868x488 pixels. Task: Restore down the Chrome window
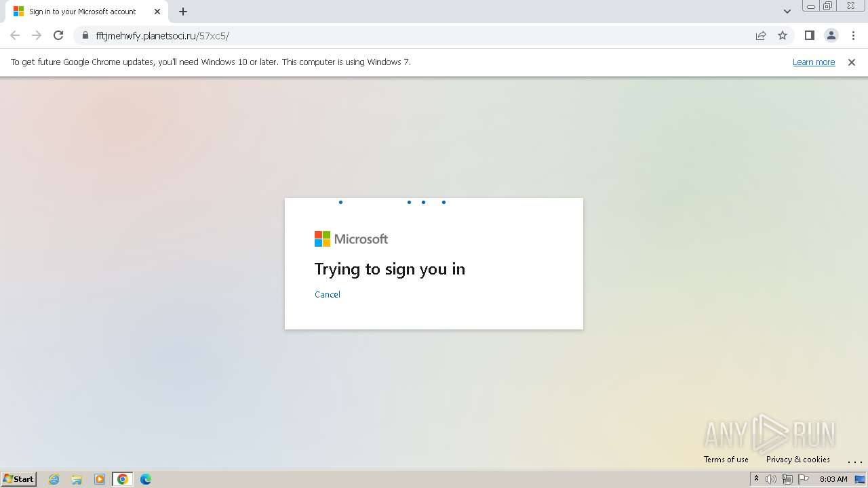coord(828,6)
